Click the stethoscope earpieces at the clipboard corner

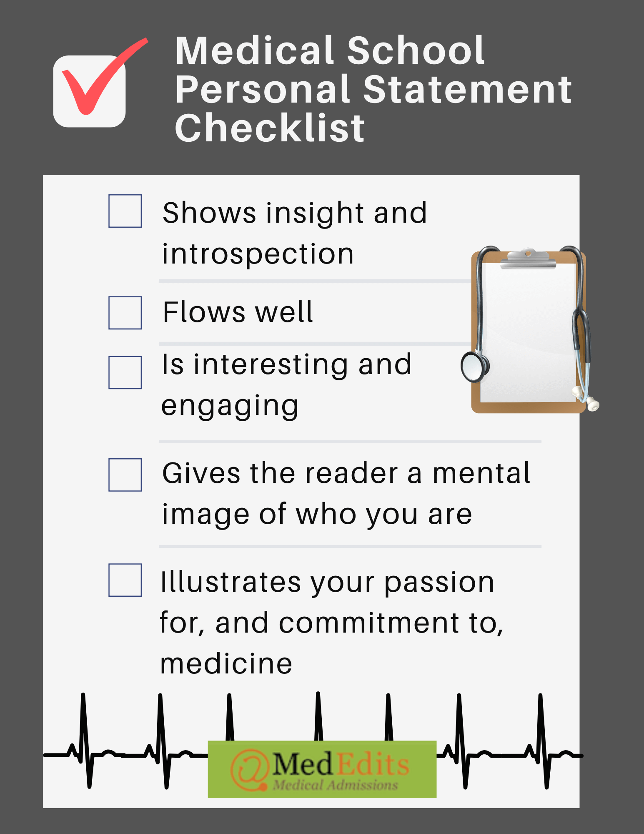(586, 398)
